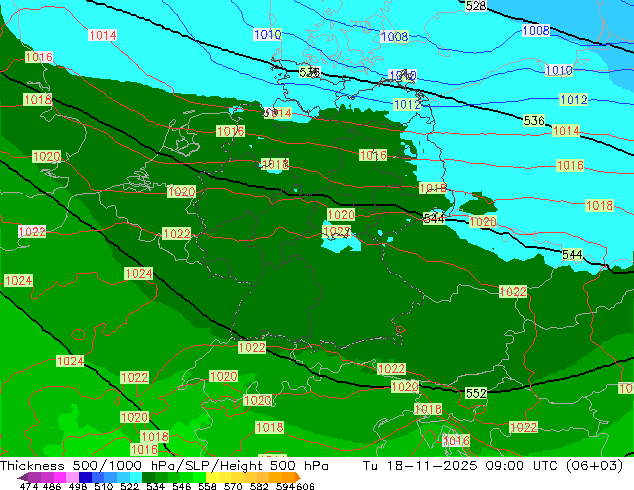Click the 606 legend value
The height and width of the screenshot is (490, 634).
(305, 486)
